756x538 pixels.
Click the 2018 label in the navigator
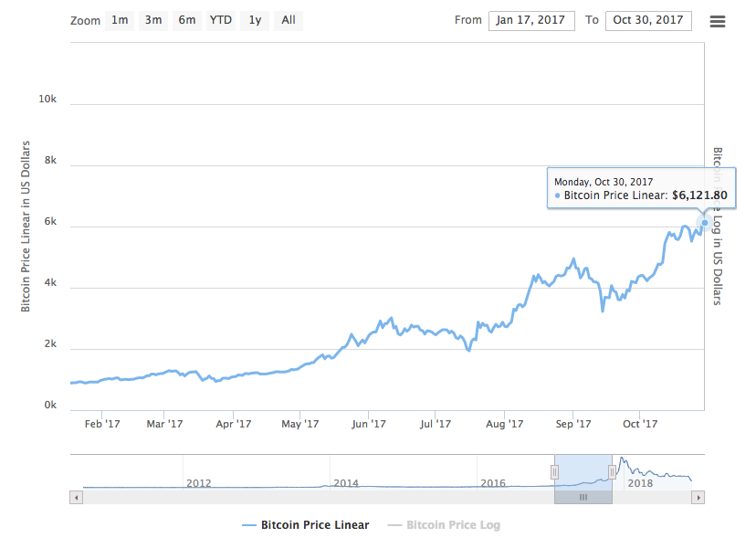pyautogui.click(x=640, y=483)
